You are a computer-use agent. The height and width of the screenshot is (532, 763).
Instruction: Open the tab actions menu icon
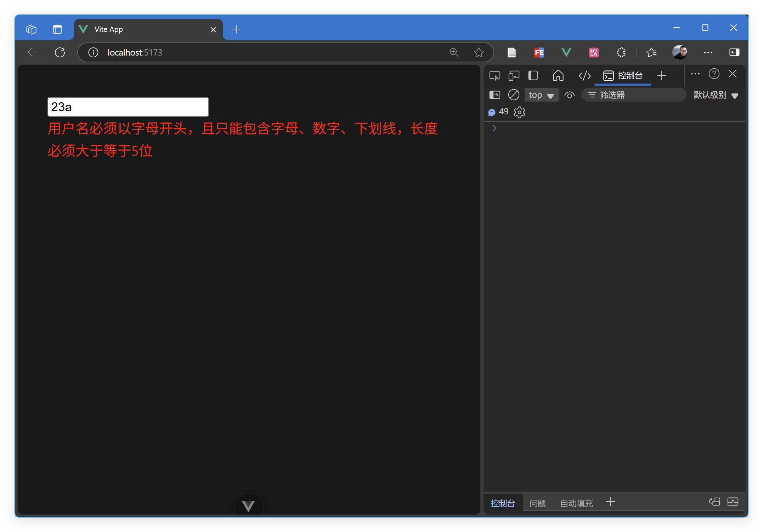(x=57, y=29)
